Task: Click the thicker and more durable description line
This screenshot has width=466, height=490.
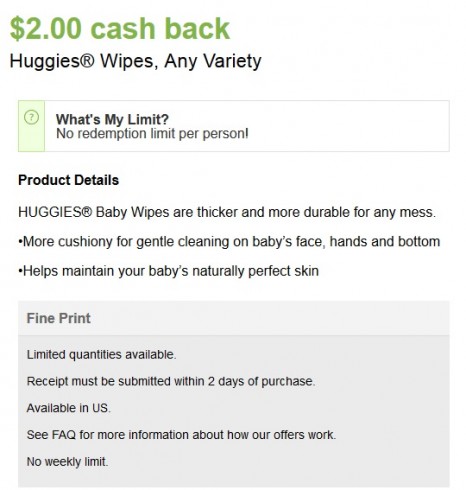Action: pos(227,212)
